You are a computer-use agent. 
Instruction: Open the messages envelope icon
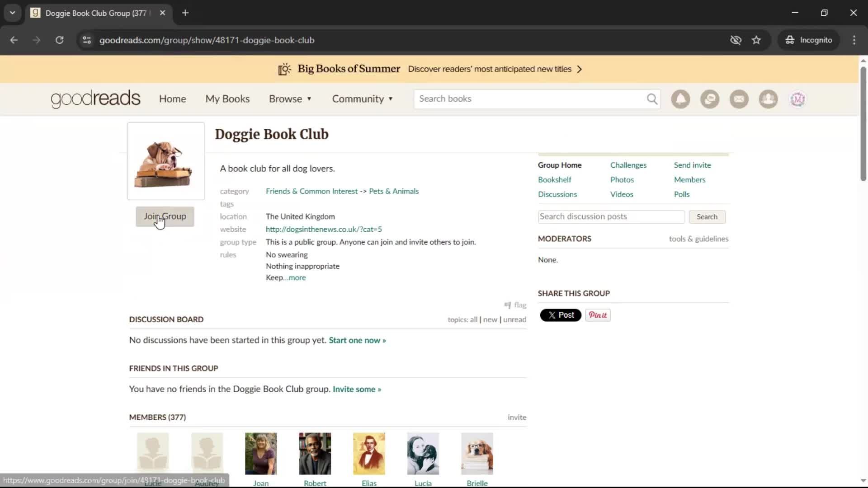pyautogui.click(x=739, y=99)
